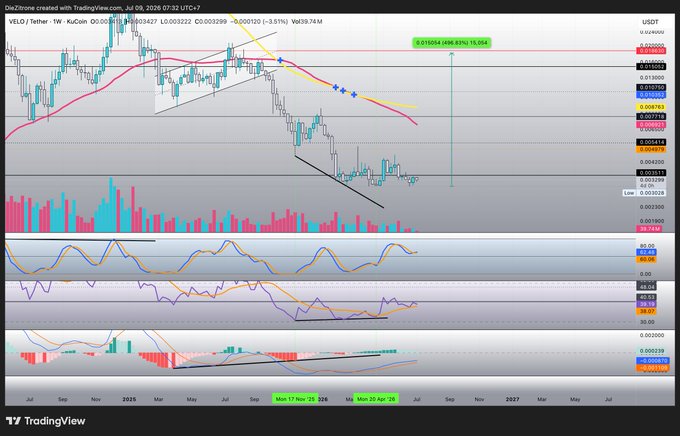Viewport: 680px width, 436px height.
Task: Click the −0.000120 (−3.51%) change value
Action: 259,21
